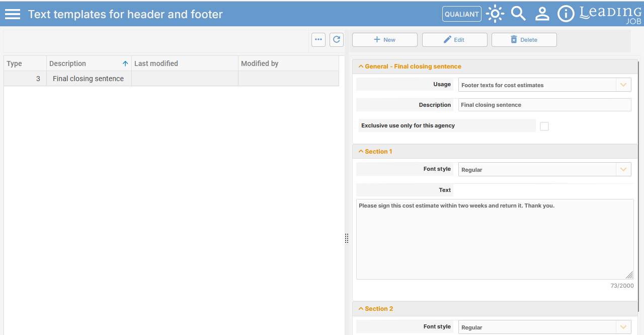This screenshot has width=644, height=335.
Task: Click the LeadingJob logo
Action: pyautogui.click(x=611, y=14)
